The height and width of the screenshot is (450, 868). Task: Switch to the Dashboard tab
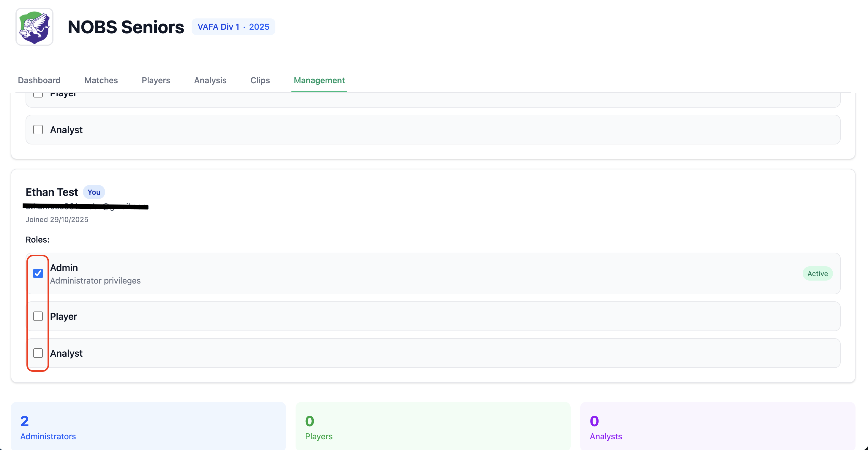point(39,80)
